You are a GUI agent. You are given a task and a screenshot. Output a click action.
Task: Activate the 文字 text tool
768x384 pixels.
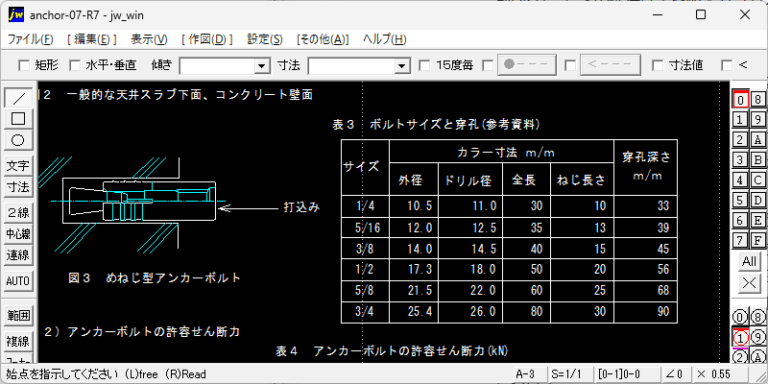click(18, 166)
